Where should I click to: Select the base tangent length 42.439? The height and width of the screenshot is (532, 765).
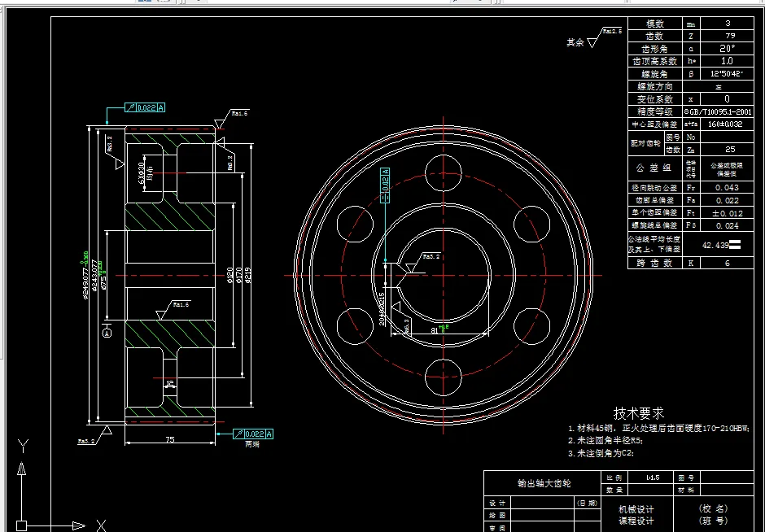point(715,246)
